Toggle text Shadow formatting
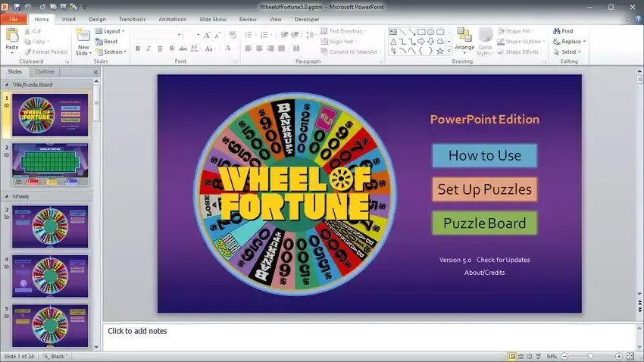 tap(172, 48)
